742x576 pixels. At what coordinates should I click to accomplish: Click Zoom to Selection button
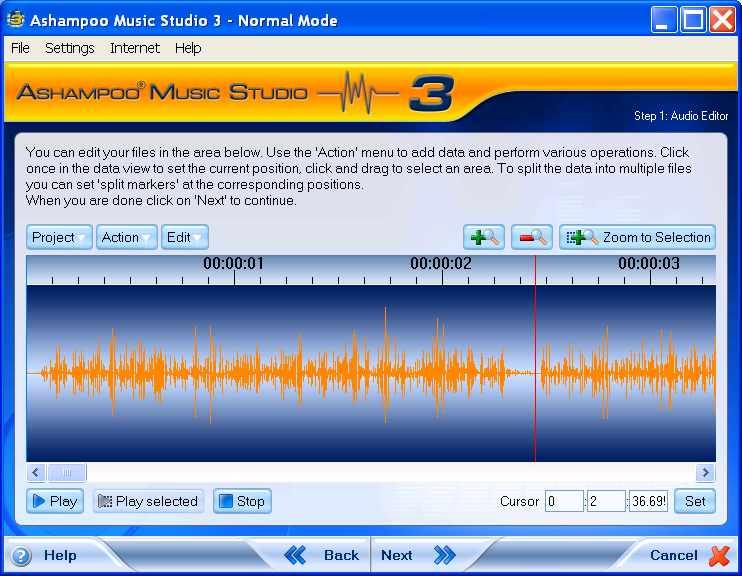(x=638, y=237)
